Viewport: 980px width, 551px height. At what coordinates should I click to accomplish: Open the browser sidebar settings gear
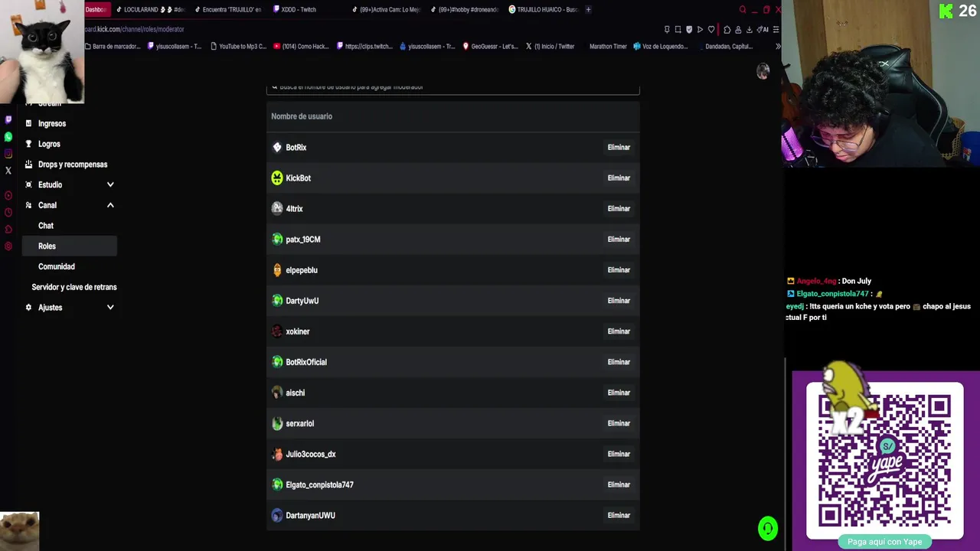[8, 246]
